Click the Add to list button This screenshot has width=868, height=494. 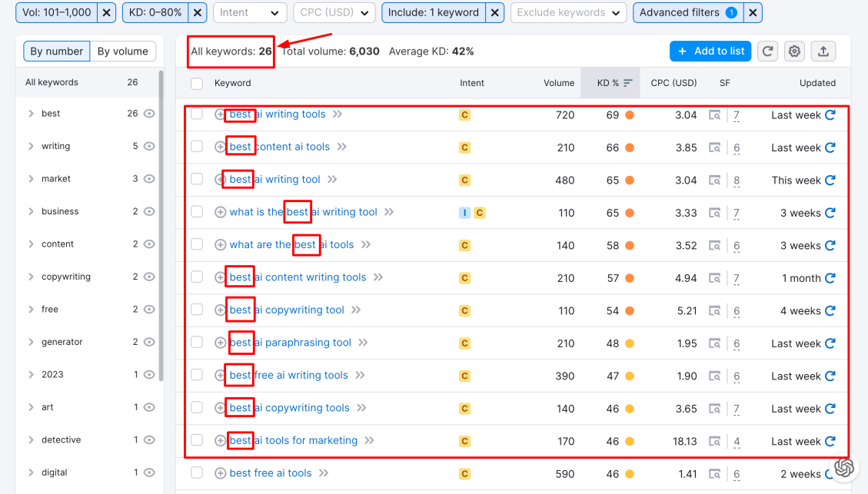(x=711, y=51)
